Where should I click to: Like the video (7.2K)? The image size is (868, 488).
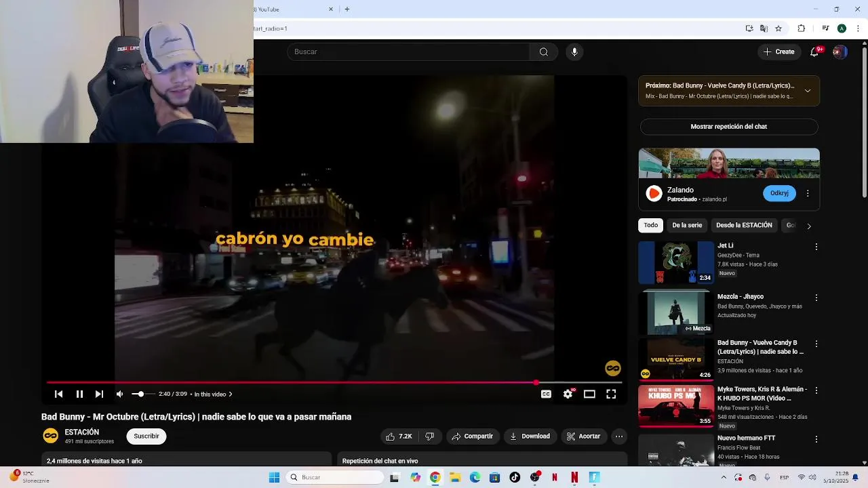coord(399,436)
